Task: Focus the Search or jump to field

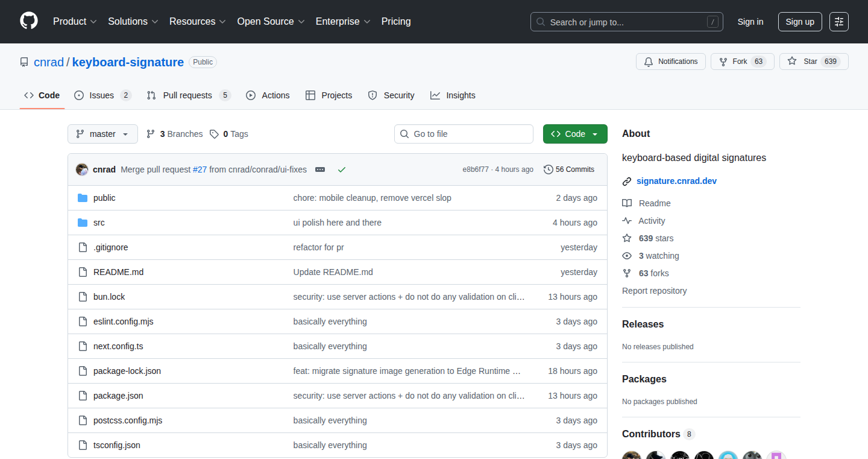Action: click(x=627, y=22)
